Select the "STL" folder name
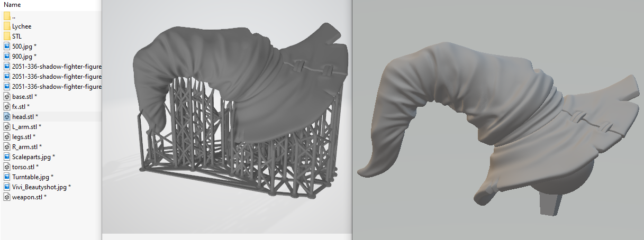The width and height of the screenshot is (644, 240). 16,36
